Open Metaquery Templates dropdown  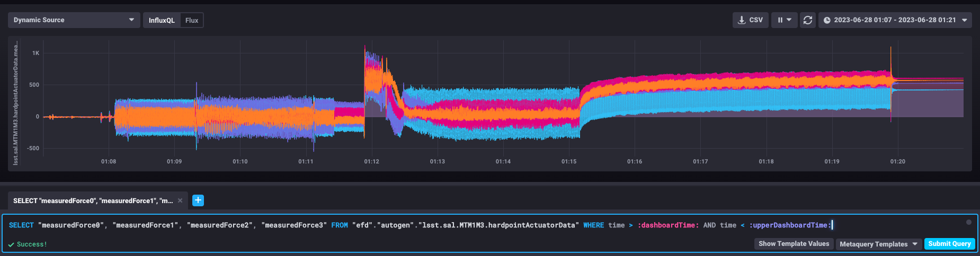(x=878, y=244)
